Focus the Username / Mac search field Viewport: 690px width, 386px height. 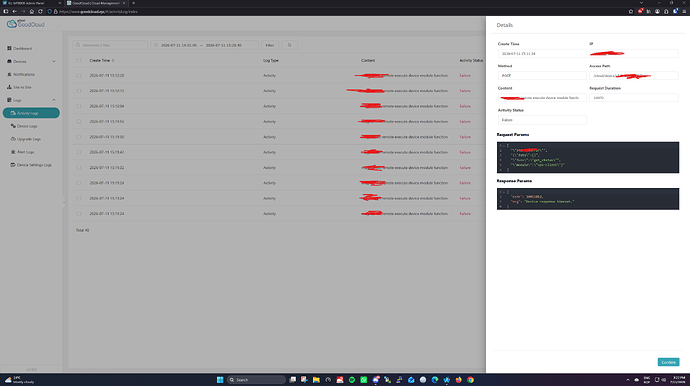click(x=110, y=45)
